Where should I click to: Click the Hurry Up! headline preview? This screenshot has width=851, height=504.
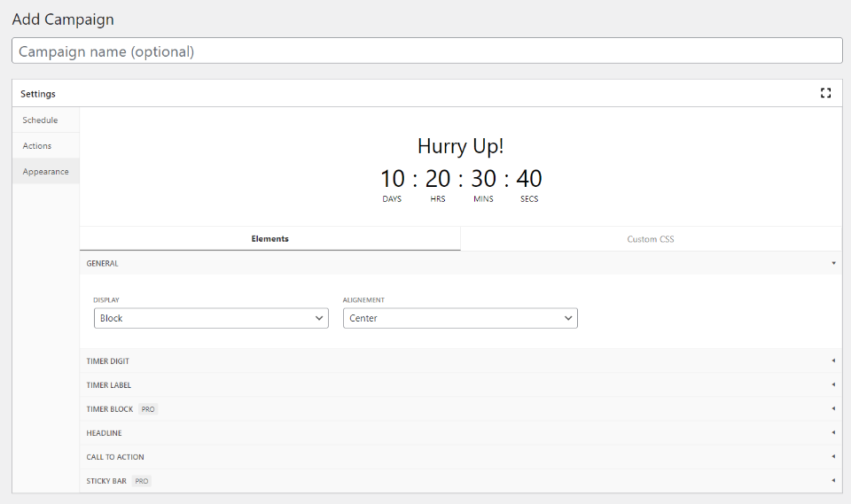(x=460, y=146)
